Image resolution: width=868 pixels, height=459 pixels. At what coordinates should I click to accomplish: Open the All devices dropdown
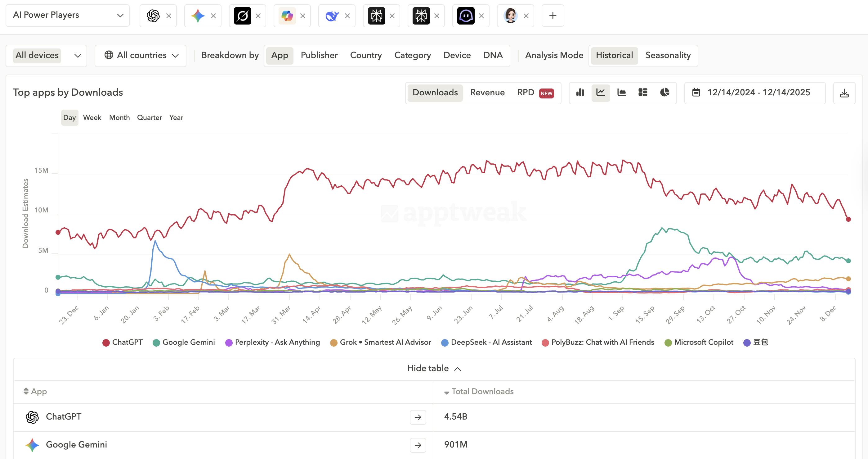pyautogui.click(x=46, y=56)
